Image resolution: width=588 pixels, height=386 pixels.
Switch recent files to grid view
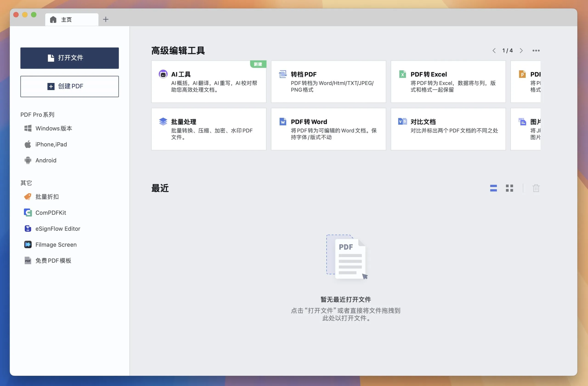tap(509, 188)
